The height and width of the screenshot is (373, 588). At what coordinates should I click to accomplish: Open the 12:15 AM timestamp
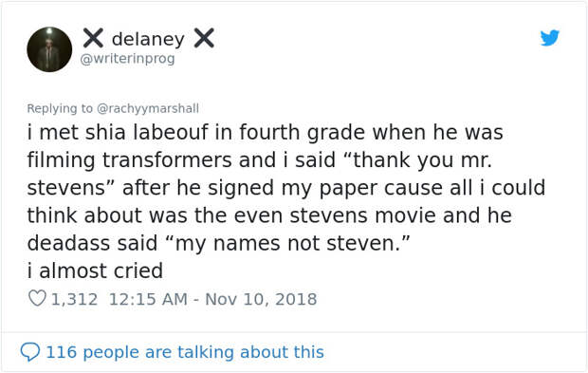[x=148, y=299]
